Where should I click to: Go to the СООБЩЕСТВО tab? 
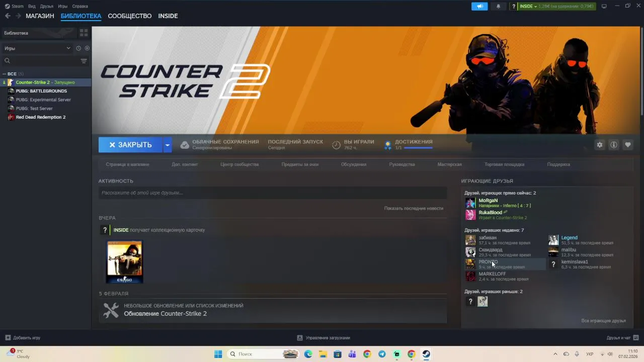[130, 16]
